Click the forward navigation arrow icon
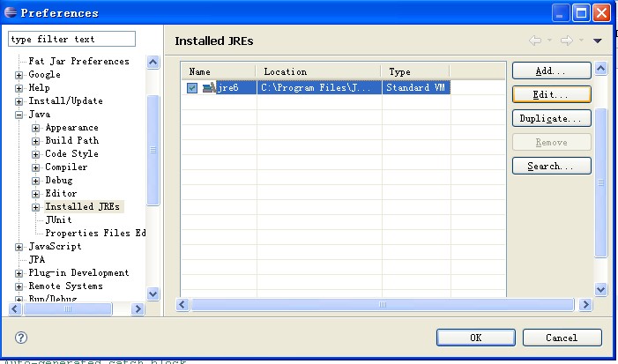 pos(565,41)
